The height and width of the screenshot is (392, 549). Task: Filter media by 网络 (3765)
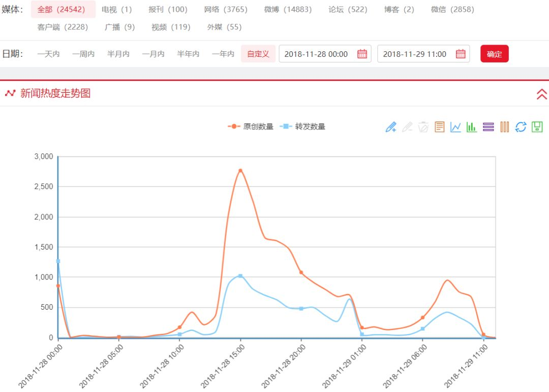coord(226,10)
